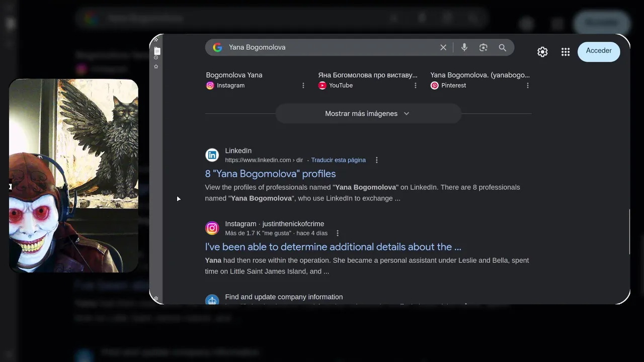Image resolution: width=644 pixels, height=362 pixels.
Task: Expand Mostrar más imágenes
Action: click(368, 114)
